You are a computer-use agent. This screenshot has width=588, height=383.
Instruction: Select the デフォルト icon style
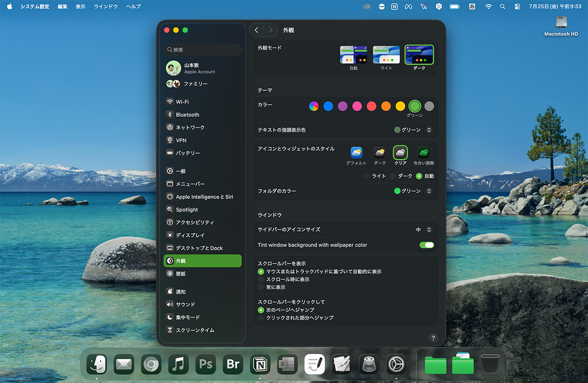(356, 153)
